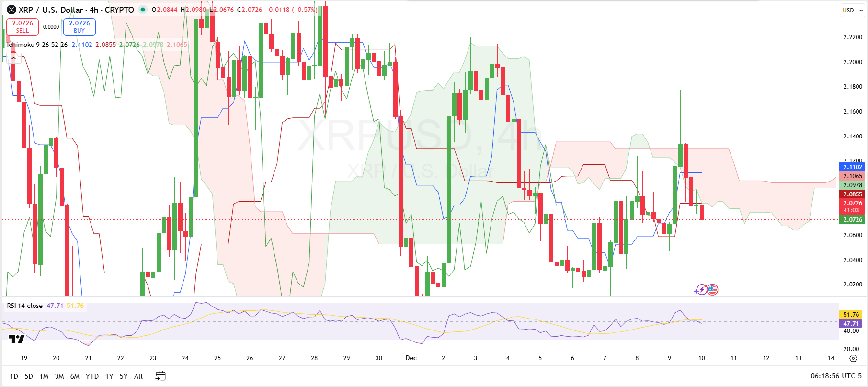This screenshot has height=387, width=868.
Task: Click the 0.0000 spread value
Action: point(51,27)
